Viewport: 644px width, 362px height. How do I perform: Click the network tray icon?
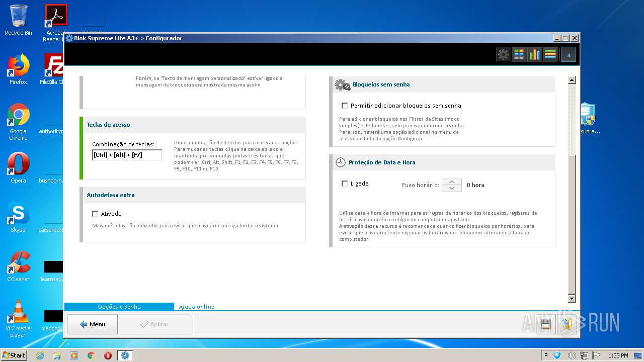click(585, 355)
